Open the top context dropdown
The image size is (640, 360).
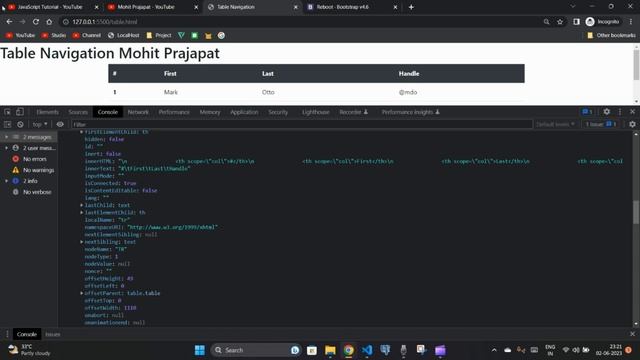pos(40,124)
